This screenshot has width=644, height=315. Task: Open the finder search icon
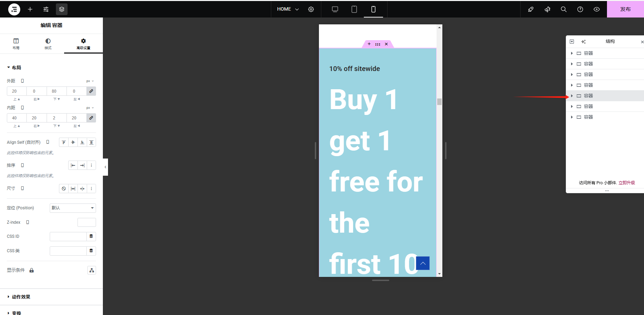pos(563,9)
